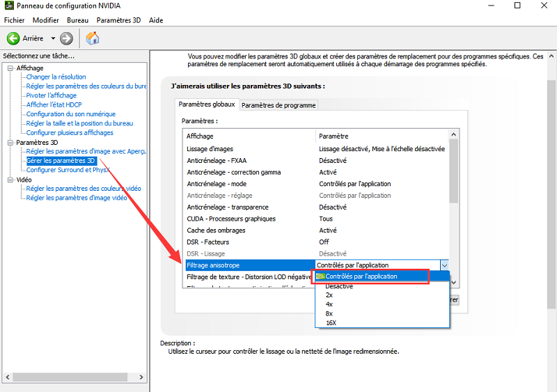Open Afficher l'état HDCP link
This screenshot has height=392, width=557.
point(54,104)
